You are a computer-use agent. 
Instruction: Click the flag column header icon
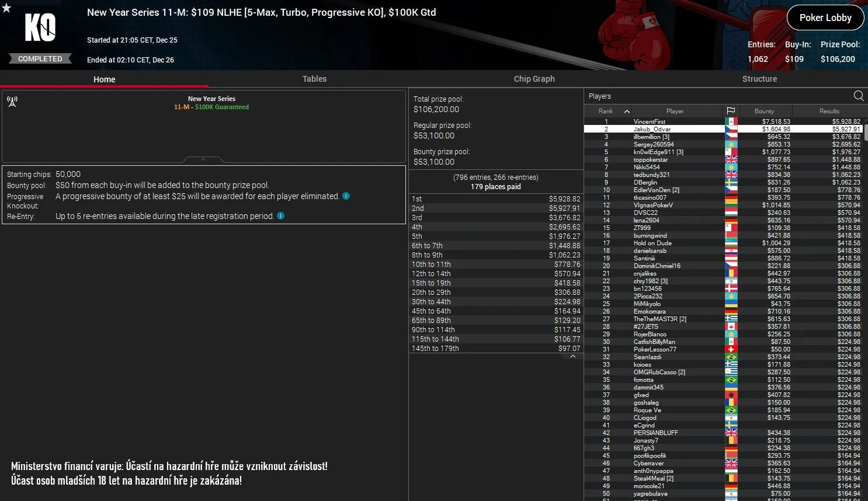pos(730,110)
